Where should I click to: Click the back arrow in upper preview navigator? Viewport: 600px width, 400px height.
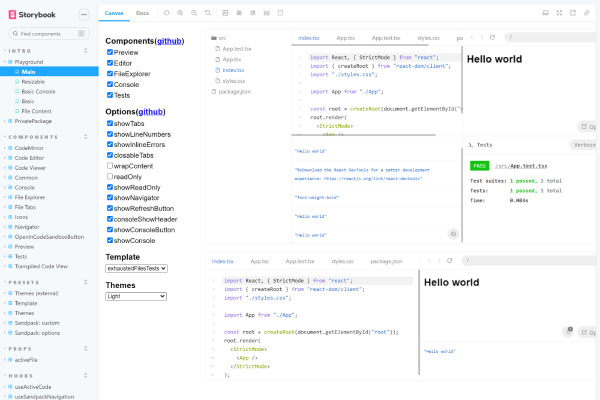(472, 38)
